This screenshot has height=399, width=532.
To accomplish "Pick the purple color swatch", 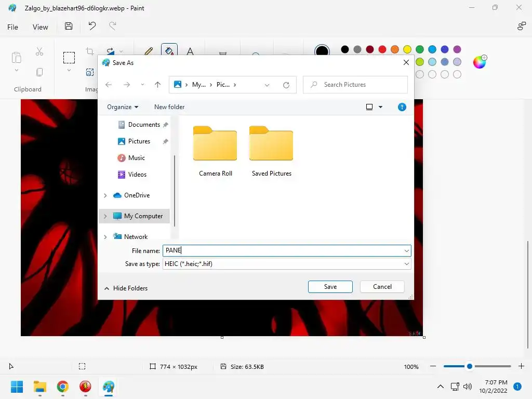I will point(457,49).
